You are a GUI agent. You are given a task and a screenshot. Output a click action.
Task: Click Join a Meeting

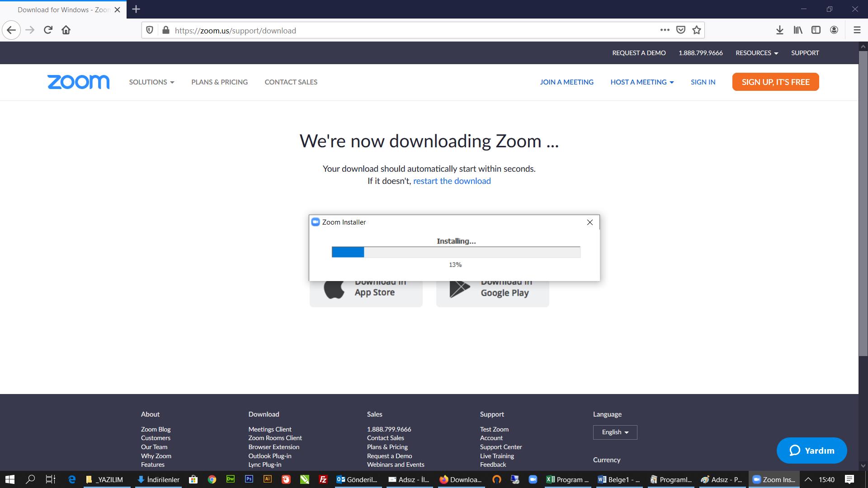[566, 82]
